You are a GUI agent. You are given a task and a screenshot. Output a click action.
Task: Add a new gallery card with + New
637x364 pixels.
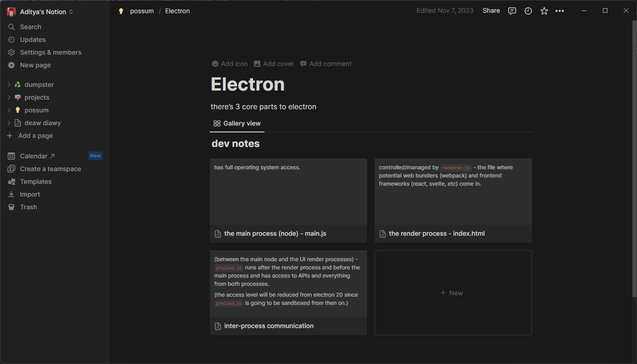[453, 293]
